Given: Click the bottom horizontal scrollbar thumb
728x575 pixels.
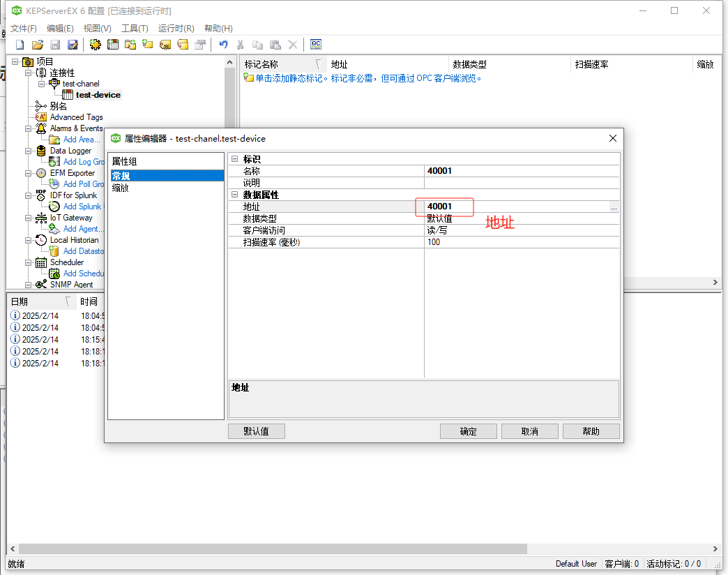Looking at the screenshot, I should point(273,549).
